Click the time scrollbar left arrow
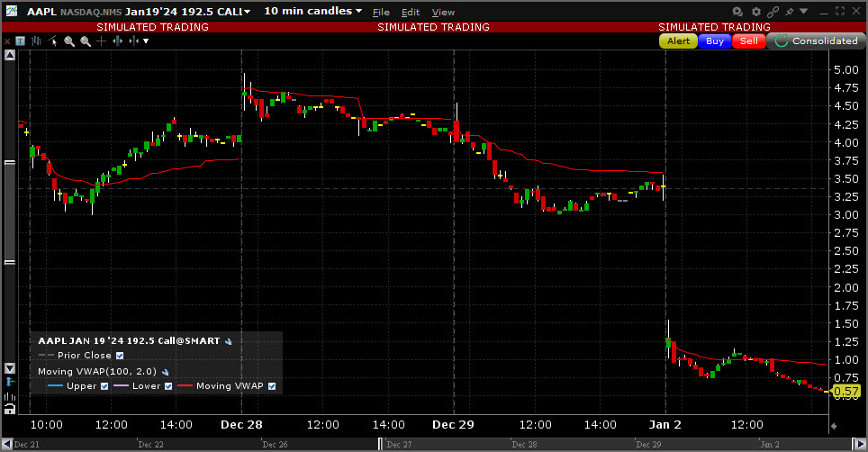Screen dimensions: 868x452 pos(7,444)
